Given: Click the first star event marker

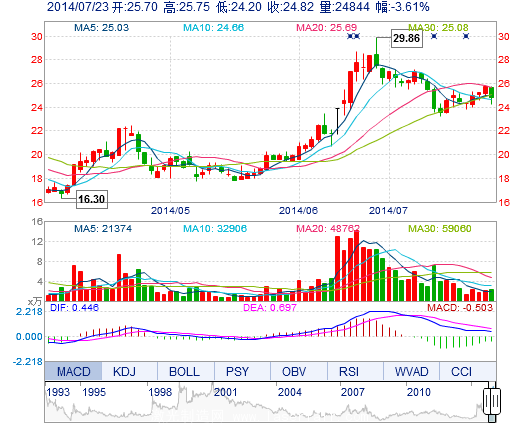Looking at the screenshot, I should coord(350,36).
